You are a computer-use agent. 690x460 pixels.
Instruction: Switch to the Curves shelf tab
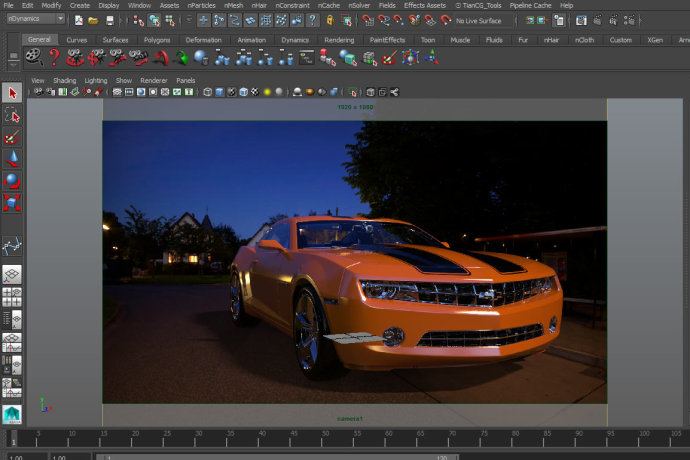(77, 40)
